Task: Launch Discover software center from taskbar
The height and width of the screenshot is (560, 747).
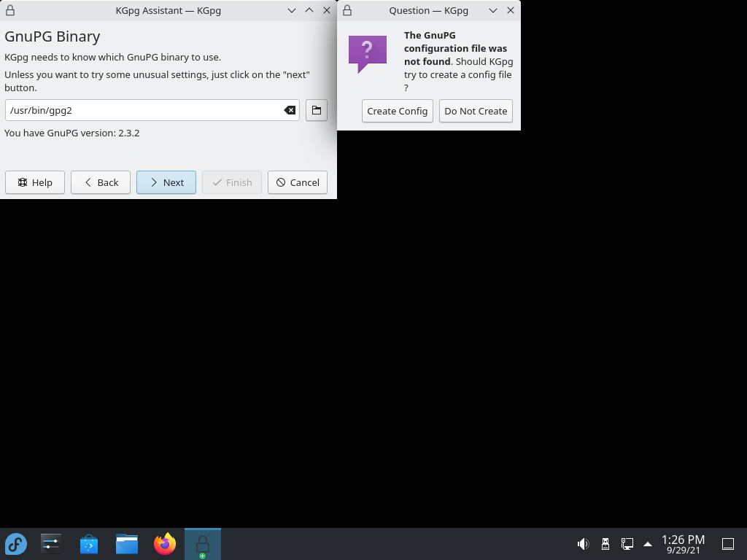Action: 88,544
